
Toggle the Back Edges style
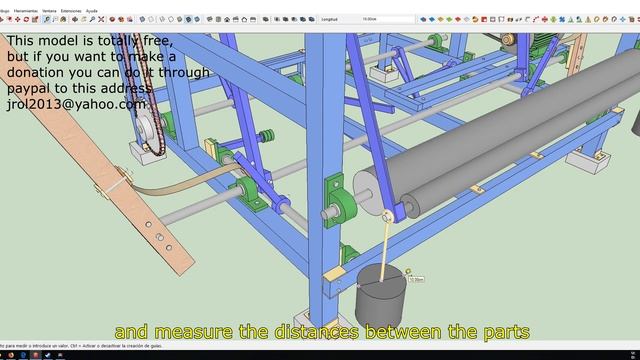point(151,19)
